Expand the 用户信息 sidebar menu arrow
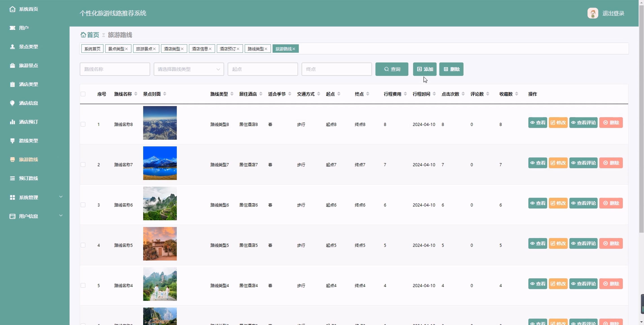Screen dimensions: 644x325 [61, 216]
